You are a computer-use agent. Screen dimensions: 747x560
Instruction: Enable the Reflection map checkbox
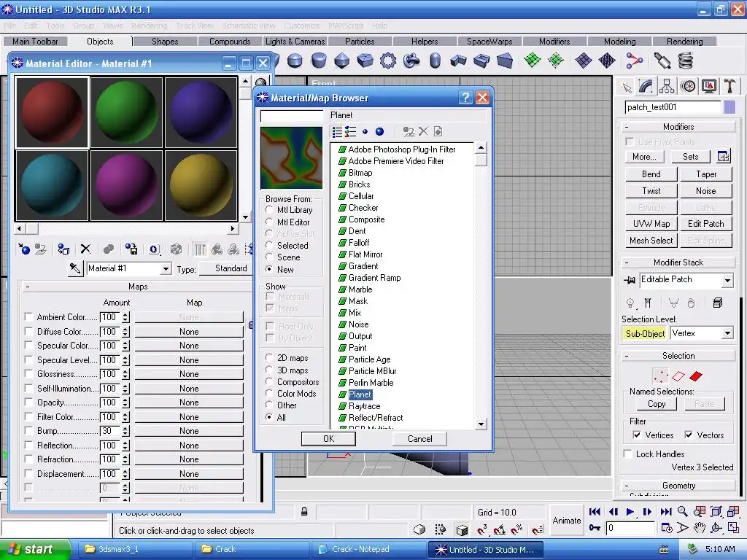point(28,445)
